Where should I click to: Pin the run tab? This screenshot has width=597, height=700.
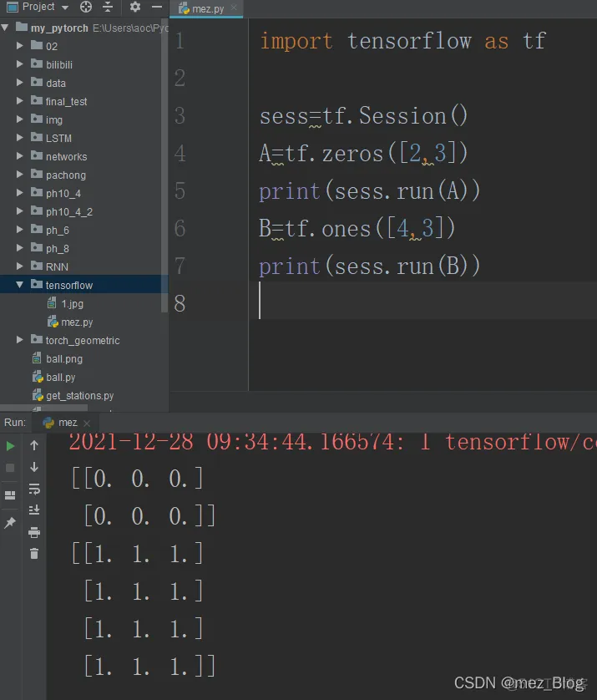click(10, 522)
